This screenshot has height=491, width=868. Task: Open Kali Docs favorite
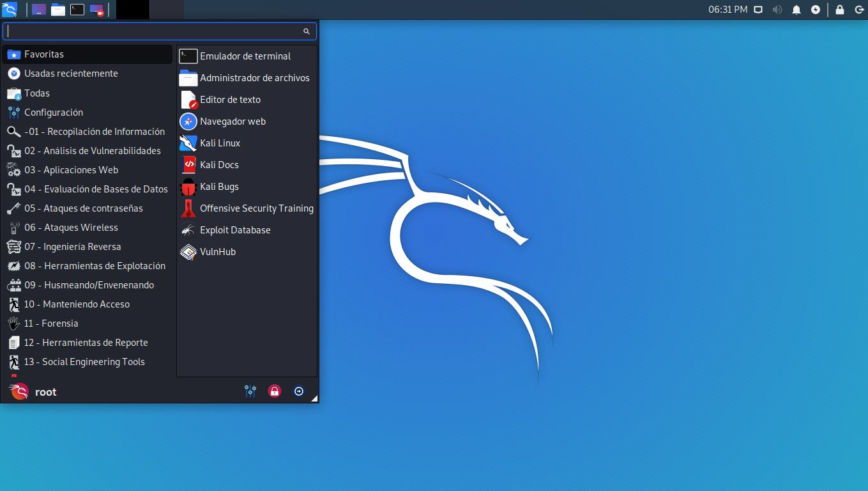click(247, 165)
